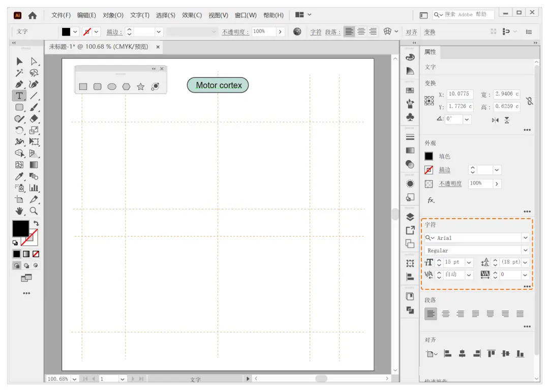Click the Rounded Rectangle in floating panel
The width and height of the screenshot is (549, 392).
(97, 86)
